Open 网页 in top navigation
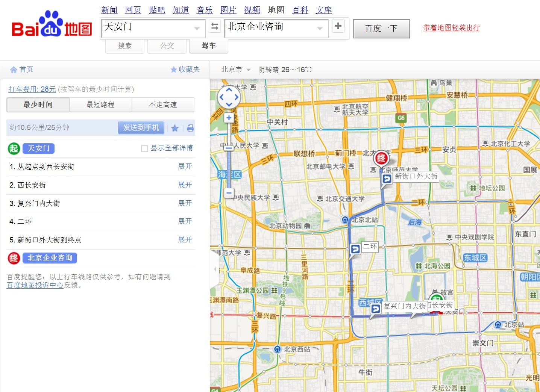 pos(133,10)
